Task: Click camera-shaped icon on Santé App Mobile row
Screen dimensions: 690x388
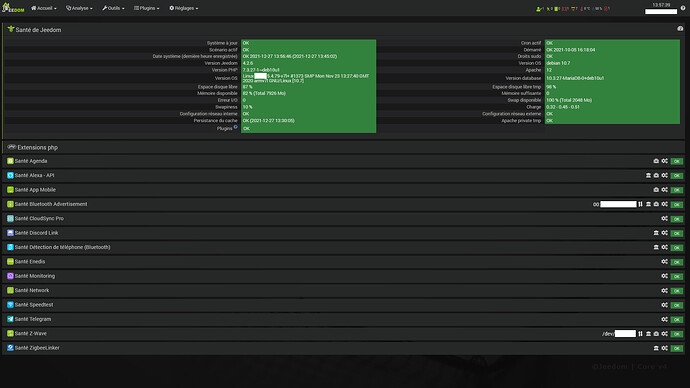Action: click(x=656, y=190)
